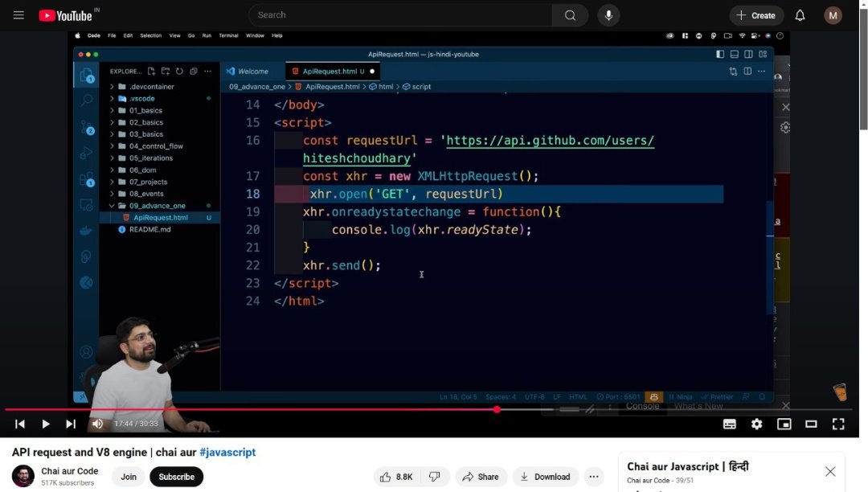Click the macOS Apple menu icon
Screen dimensions: 868x492
(77, 35)
